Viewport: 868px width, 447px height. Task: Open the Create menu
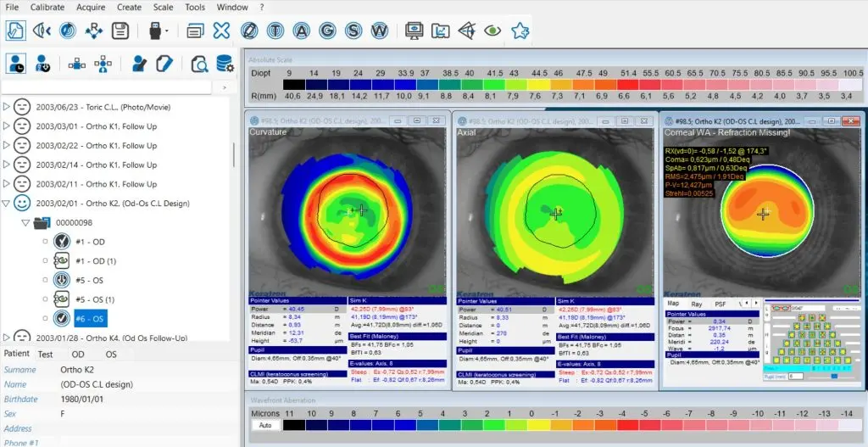[131, 7]
